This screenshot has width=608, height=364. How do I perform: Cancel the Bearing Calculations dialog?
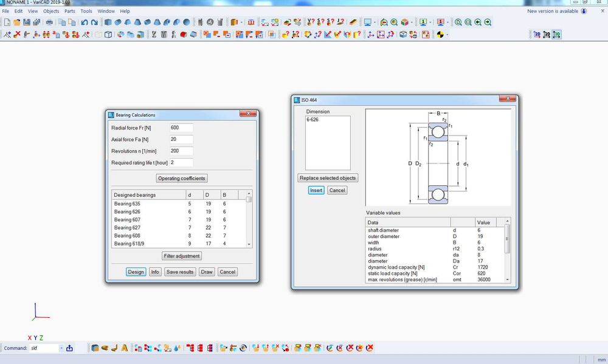(x=227, y=272)
